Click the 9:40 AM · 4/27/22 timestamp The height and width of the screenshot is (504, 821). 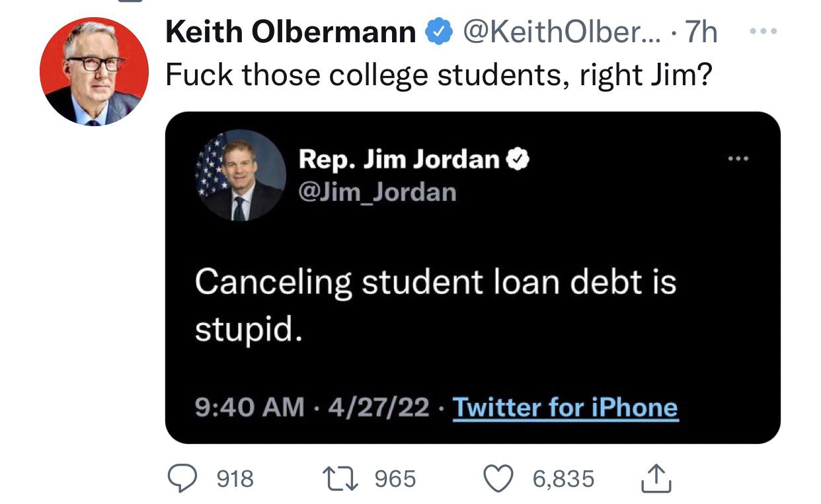[313, 407]
